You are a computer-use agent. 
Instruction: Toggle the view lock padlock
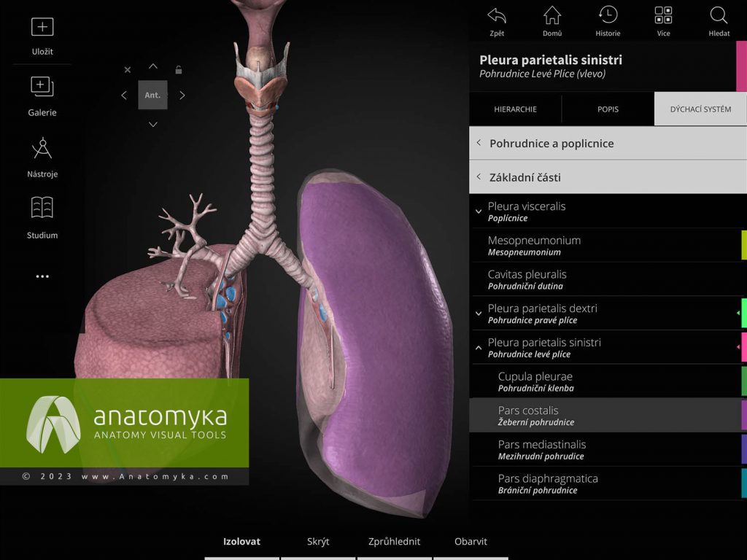tap(179, 69)
